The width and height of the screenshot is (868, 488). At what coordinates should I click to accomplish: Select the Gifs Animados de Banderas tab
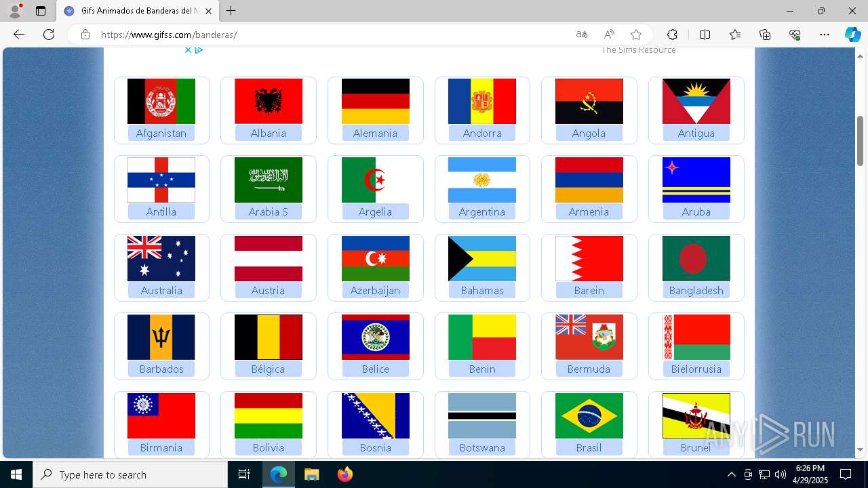click(x=138, y=11)
